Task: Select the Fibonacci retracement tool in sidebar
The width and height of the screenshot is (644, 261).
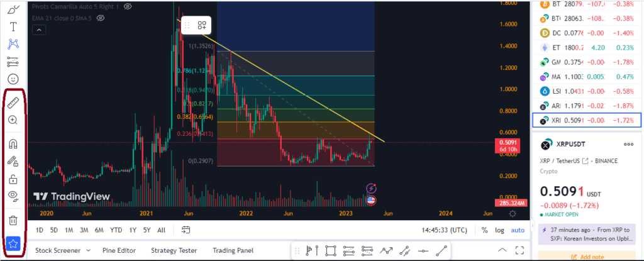Action: click(13, 62)
